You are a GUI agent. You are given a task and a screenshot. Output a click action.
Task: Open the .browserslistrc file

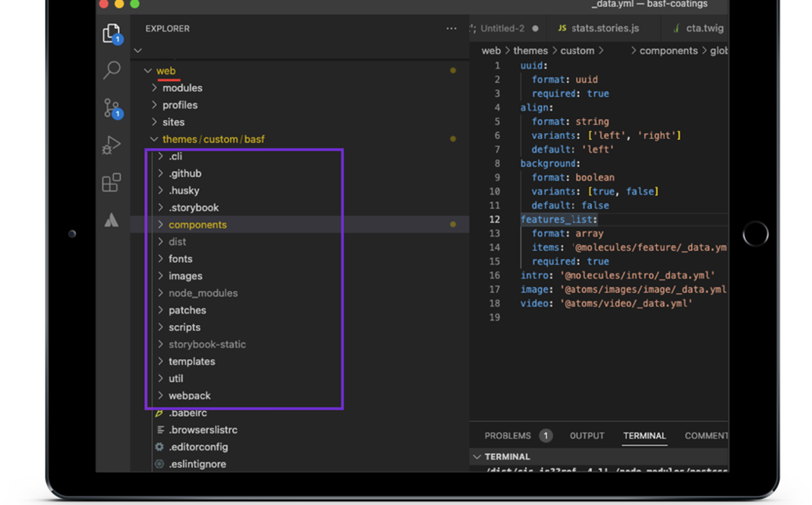point(203,430)
